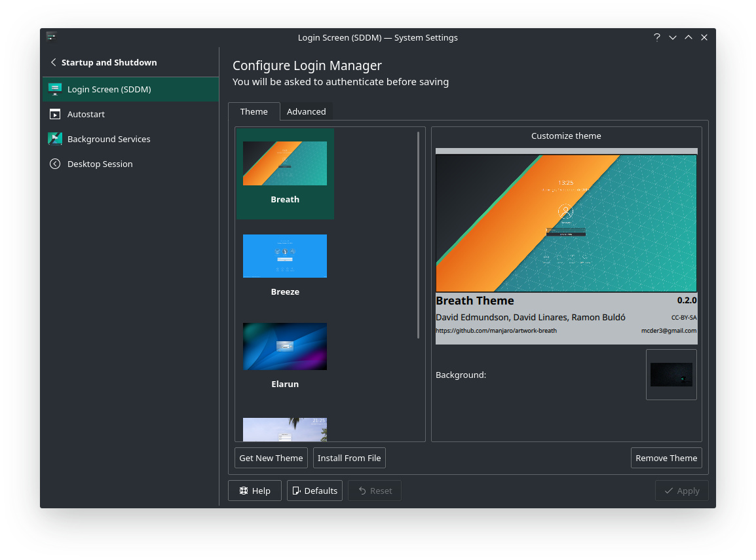The width and height of the screenshot is (756, 560).
Task: Click the Apply button
Action: pos(682,491)
